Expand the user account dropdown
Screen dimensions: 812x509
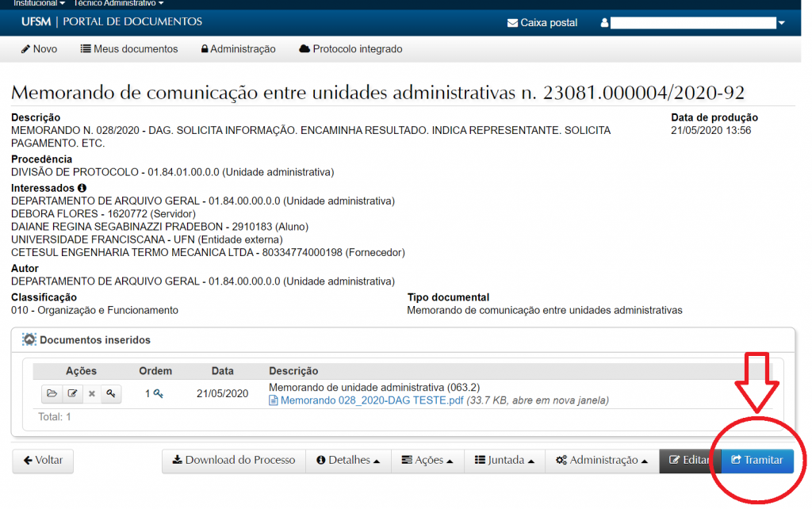coord(780,23)
